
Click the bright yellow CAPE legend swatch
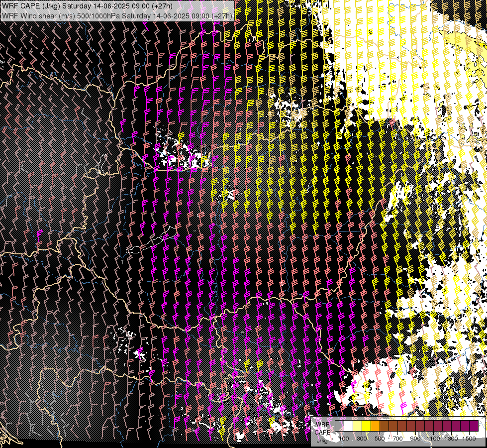(367, 426)
